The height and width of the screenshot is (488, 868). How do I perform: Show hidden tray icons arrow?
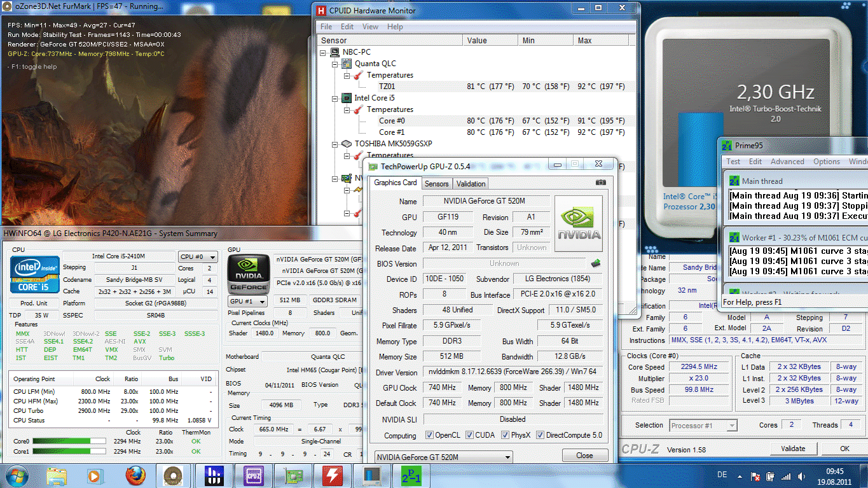tap(740, 475)
